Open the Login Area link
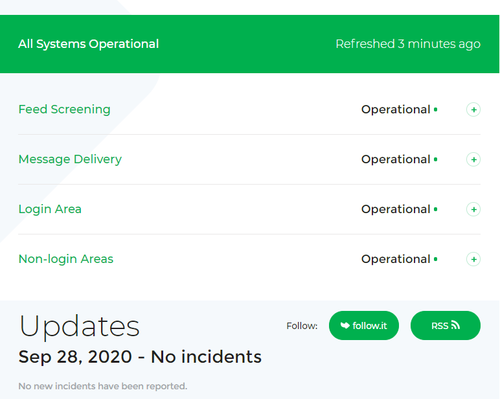 tap(50, 209)
